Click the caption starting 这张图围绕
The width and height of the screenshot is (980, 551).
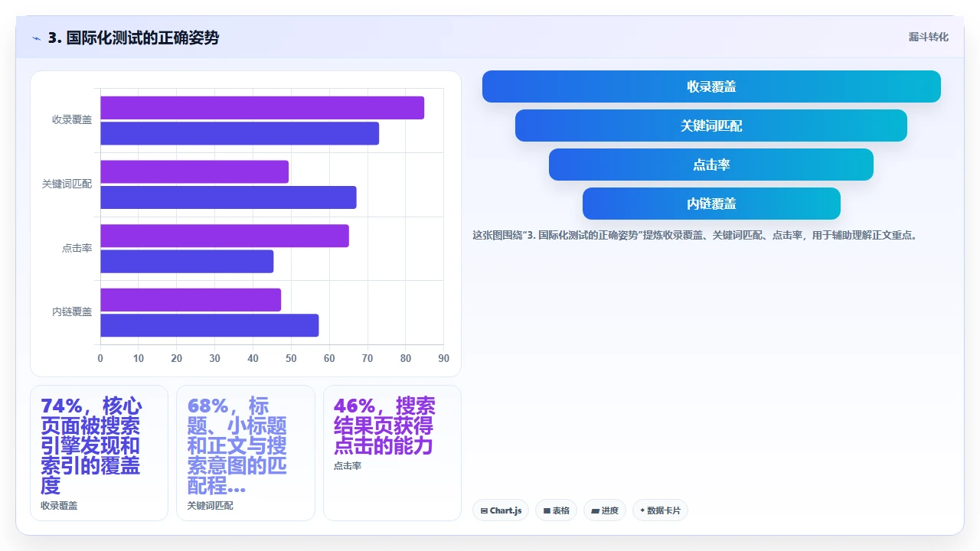coord(694,236)
